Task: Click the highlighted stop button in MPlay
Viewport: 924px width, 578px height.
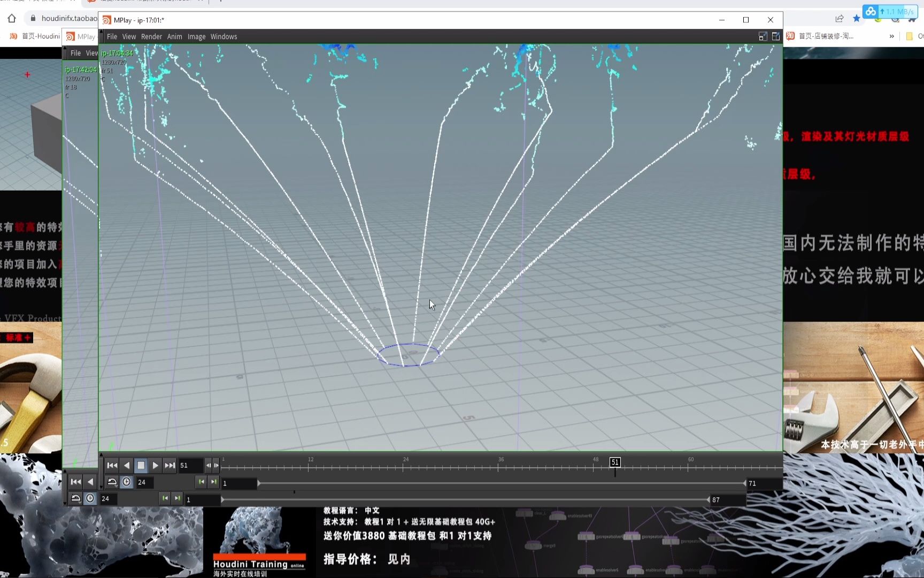Action: pos(141,465)
